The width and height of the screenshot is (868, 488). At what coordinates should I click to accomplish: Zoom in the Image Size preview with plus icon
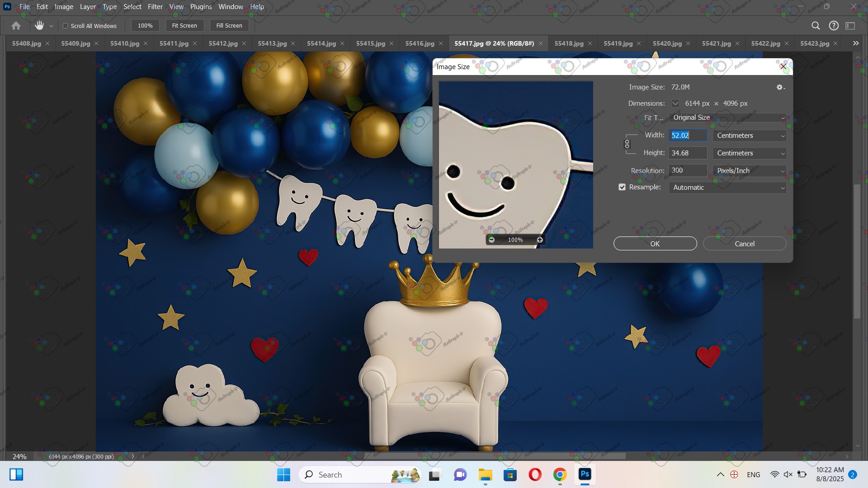[540, 240]
